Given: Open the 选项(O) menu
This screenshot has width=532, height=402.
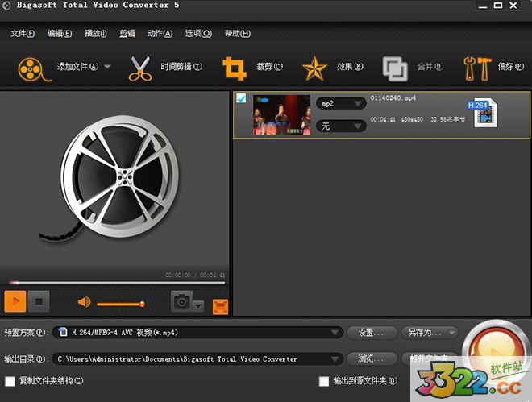Looking at the screenshot, I should pos(198,34).
